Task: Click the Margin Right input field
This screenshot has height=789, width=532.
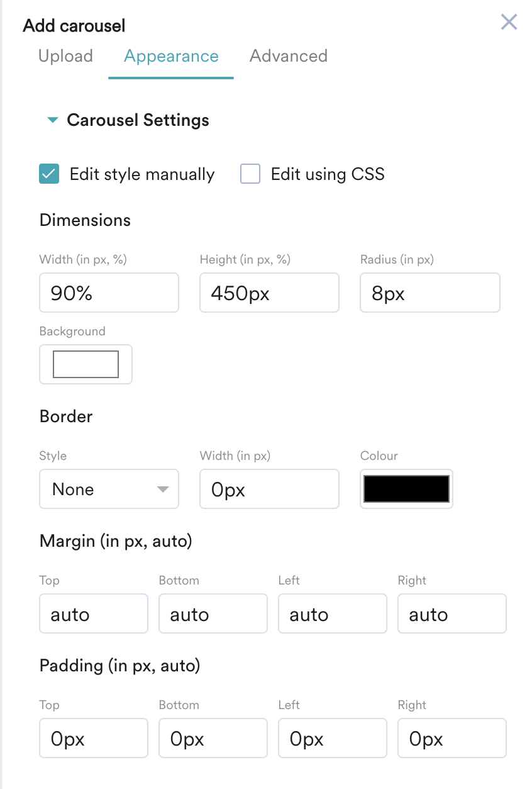Action: tap(452, 613)
